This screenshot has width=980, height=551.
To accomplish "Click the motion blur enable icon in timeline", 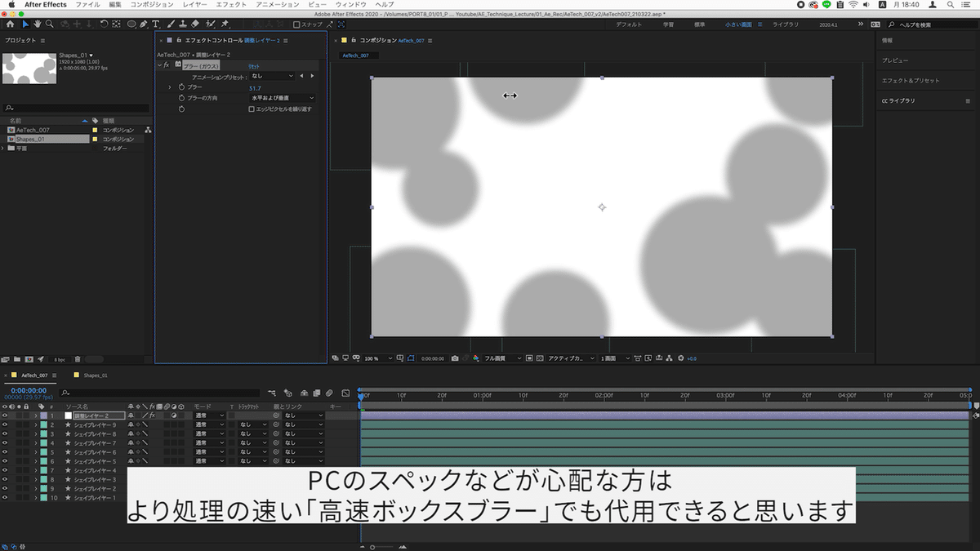I will 328,393.
